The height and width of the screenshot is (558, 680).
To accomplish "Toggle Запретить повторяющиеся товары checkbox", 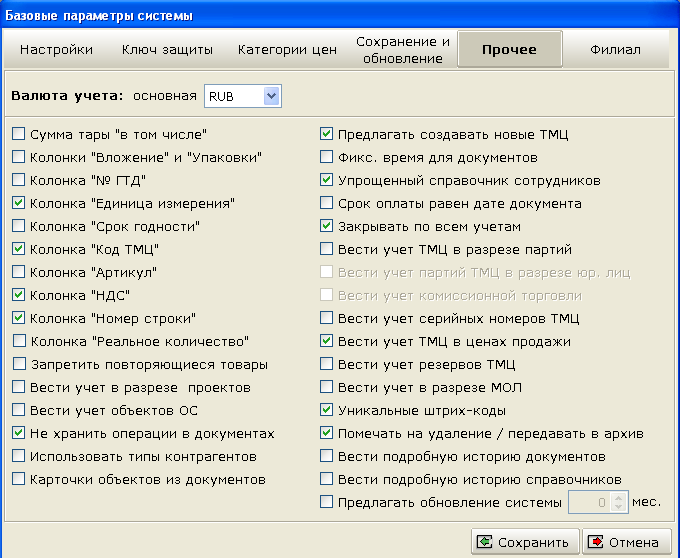I will point(19,364).
